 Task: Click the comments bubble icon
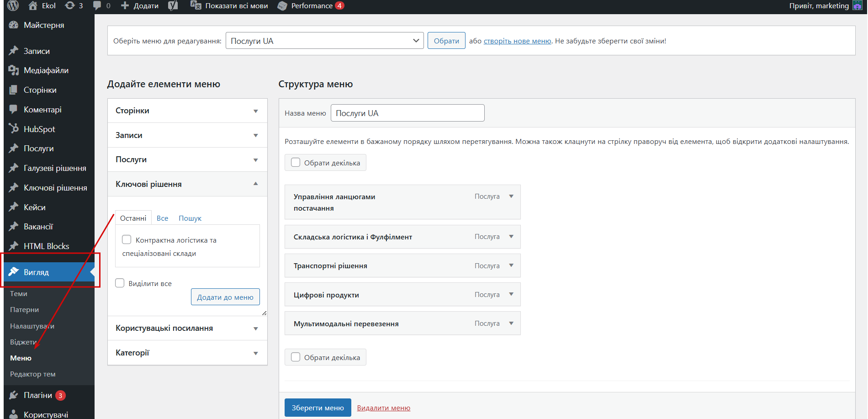[97, 5]
